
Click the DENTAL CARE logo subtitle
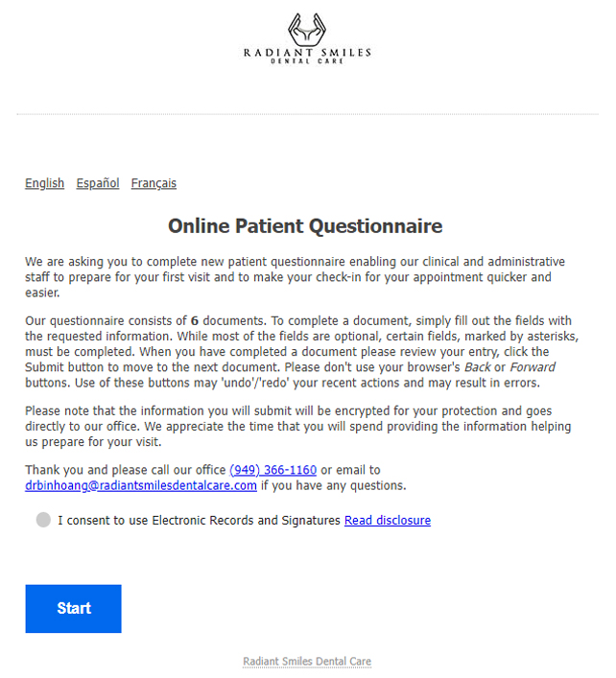307,61
